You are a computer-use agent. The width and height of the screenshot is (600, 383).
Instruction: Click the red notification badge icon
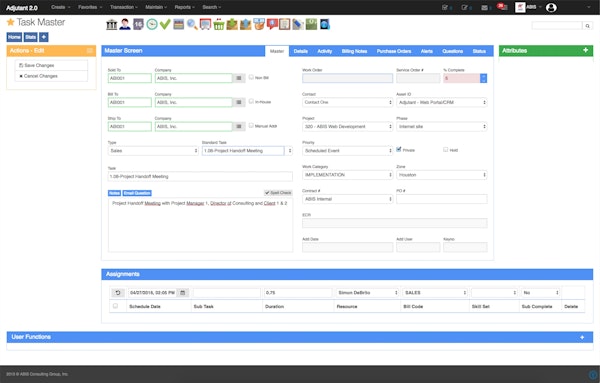502,7
